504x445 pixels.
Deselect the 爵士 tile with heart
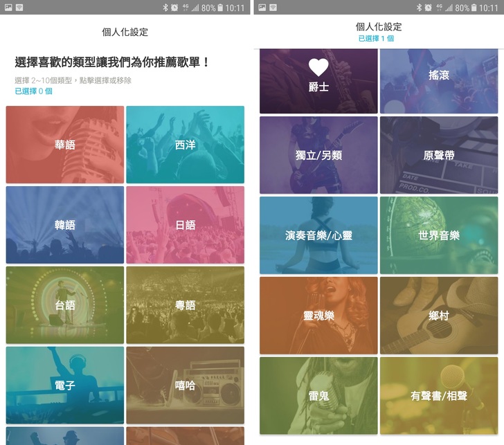[x=318, y=81]
